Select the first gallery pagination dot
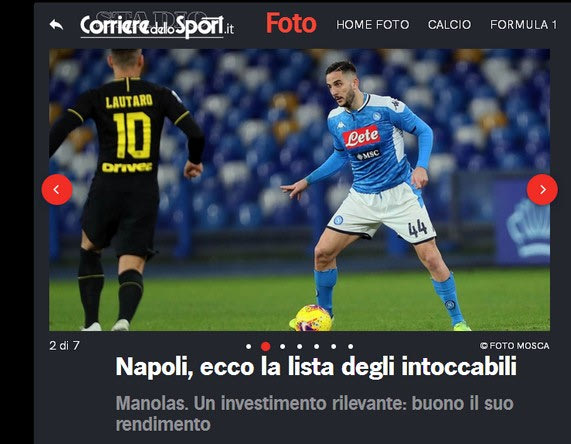Image resolution: width=571 pixels, height=444 pixels. point(248,346)
